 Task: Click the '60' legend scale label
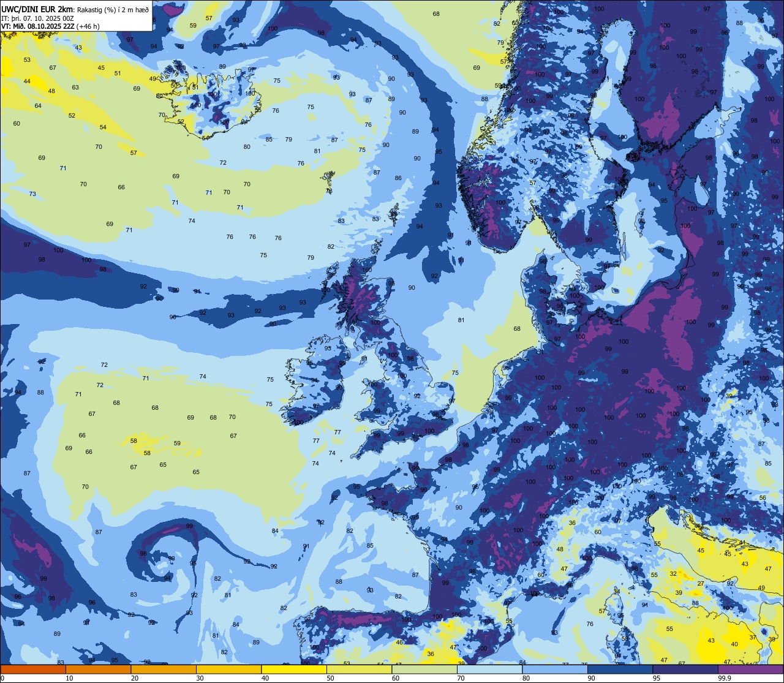click(x=396, y=678)
